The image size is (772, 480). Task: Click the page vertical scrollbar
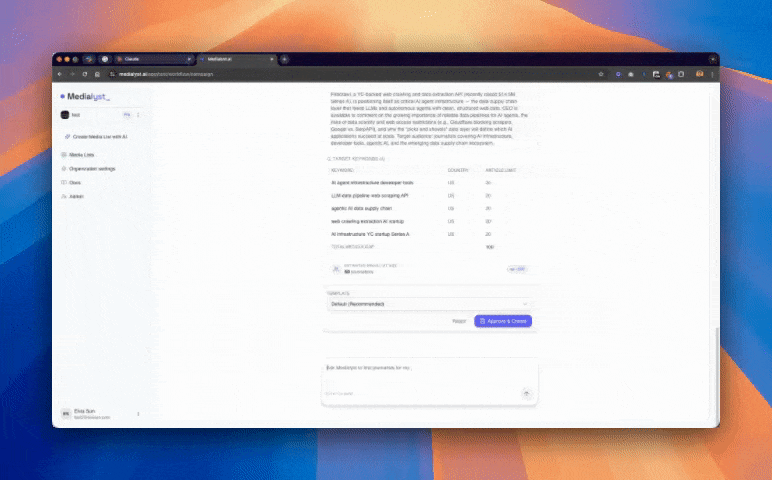(717, 376)
